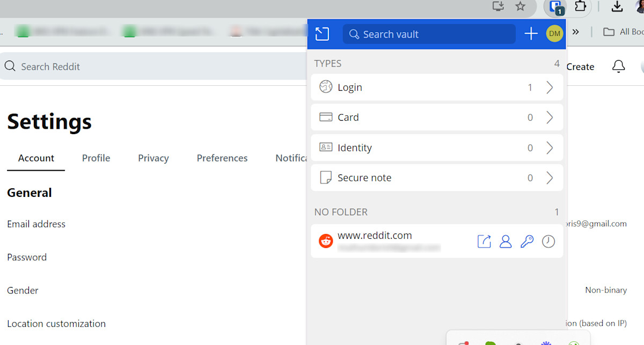Image resolution: width=644 pixels, height=345 pixels.
Task: Copy username for the reddit.com login
Action: click(506, 241)
